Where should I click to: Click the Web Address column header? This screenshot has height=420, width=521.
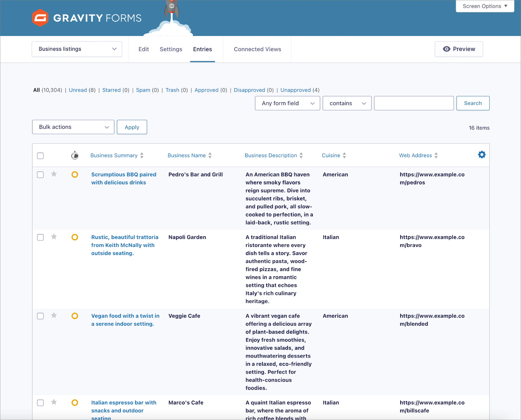coord(415,156)
